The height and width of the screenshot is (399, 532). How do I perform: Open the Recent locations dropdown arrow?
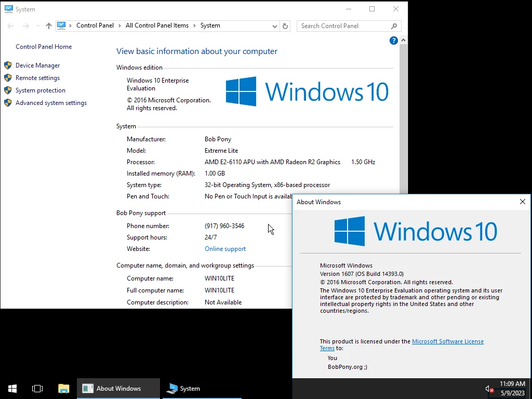[38, 26]
